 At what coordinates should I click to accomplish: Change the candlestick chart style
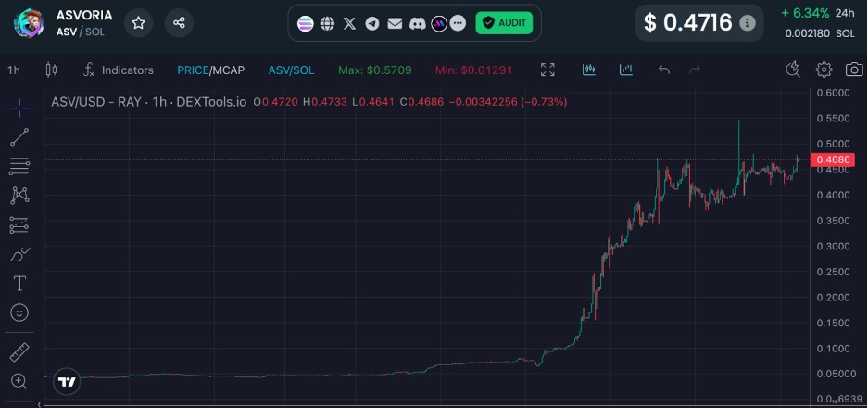52,70
